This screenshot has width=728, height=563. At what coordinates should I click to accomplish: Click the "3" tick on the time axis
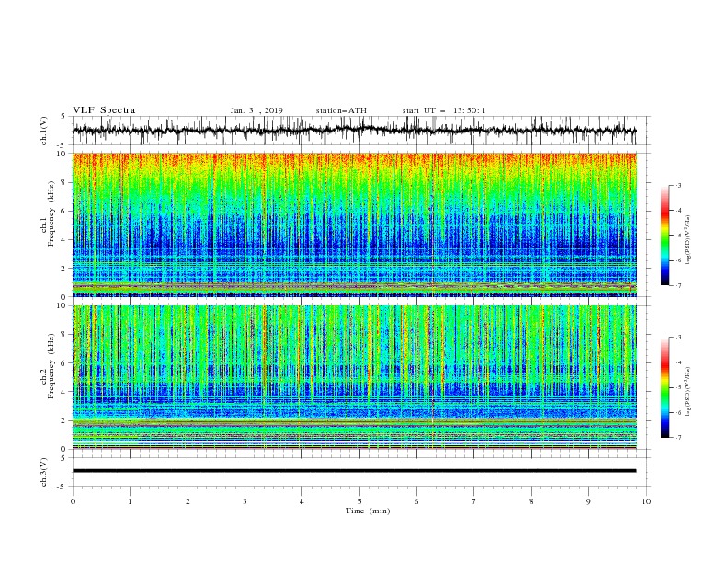(x=245, y=501)
